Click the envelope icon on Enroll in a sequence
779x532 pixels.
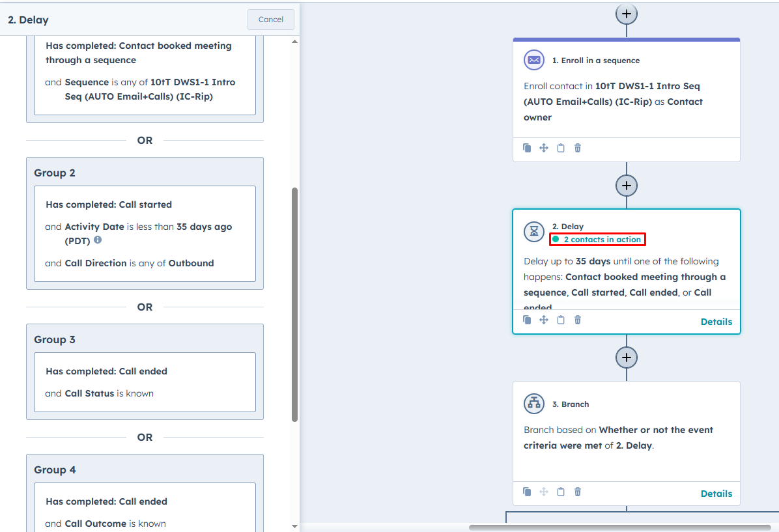pos(533,60)
